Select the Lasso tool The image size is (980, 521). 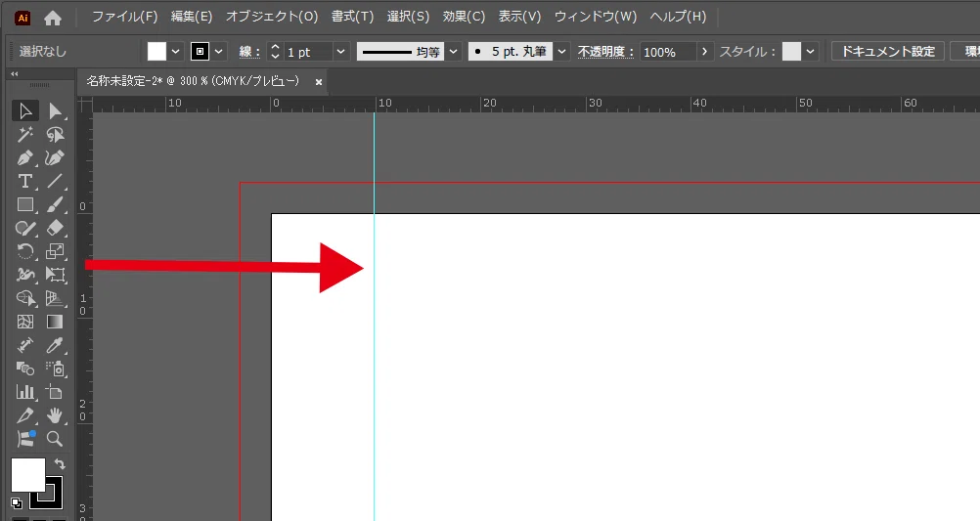[x=55, y=134]
